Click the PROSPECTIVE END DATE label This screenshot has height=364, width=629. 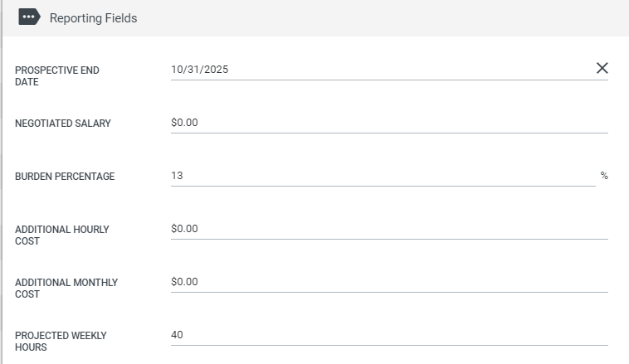(57, 75)
